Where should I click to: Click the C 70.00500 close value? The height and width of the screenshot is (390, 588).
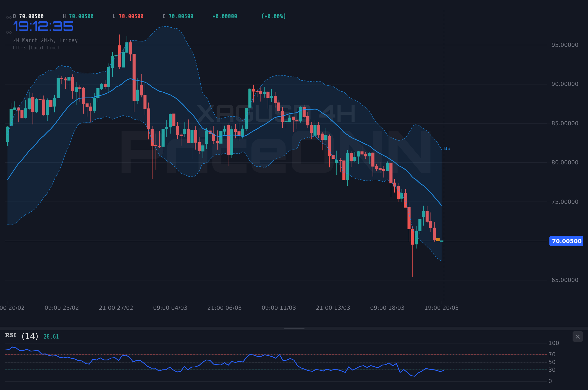pyautogui.click(x=177, y=16)
